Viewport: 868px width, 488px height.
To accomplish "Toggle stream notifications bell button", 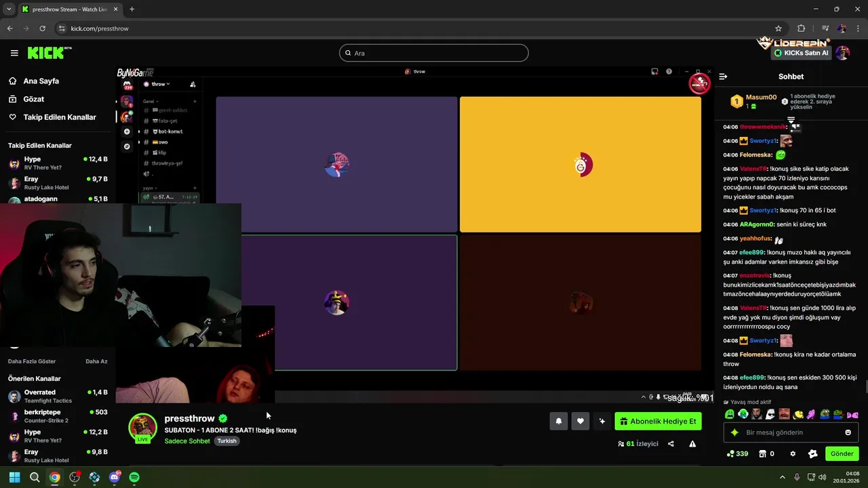I will tap(559, 421).
